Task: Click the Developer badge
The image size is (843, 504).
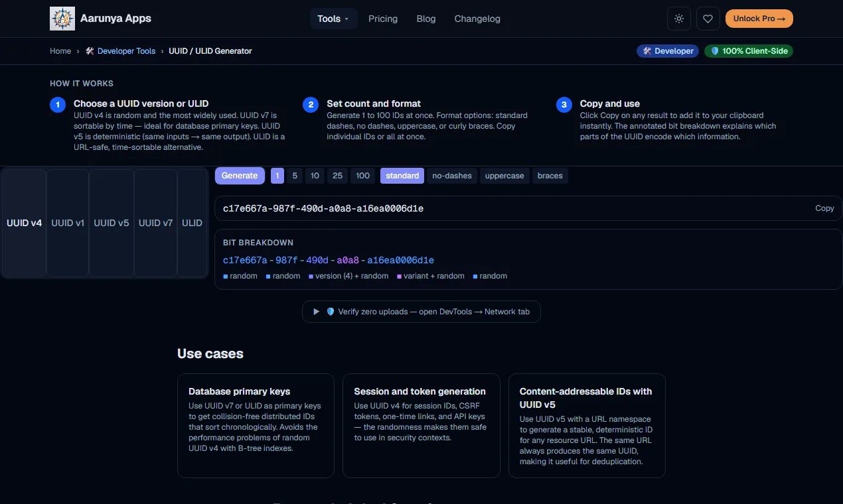Action: (668, 51)
